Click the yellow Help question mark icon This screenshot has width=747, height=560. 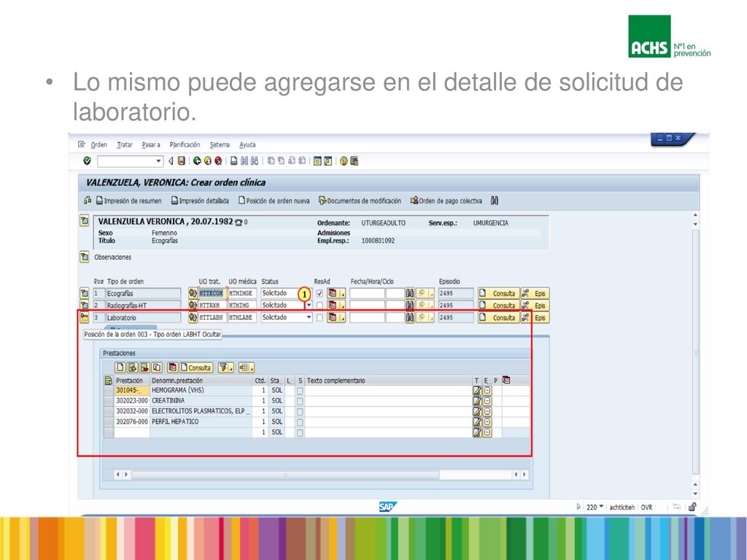(x=344, y=161)
